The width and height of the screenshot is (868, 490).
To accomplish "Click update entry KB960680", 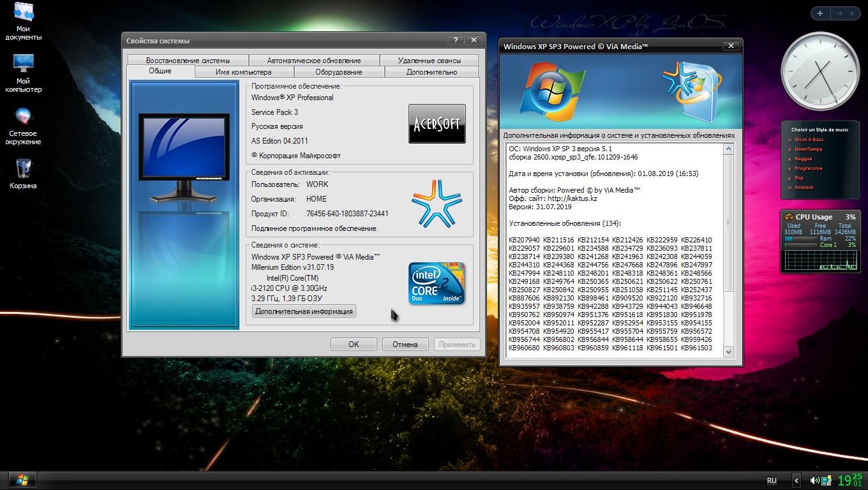I will [524, 348].
